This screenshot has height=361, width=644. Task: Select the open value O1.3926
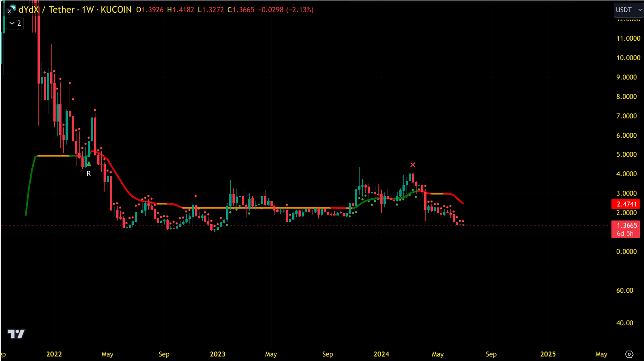point(150,9)
